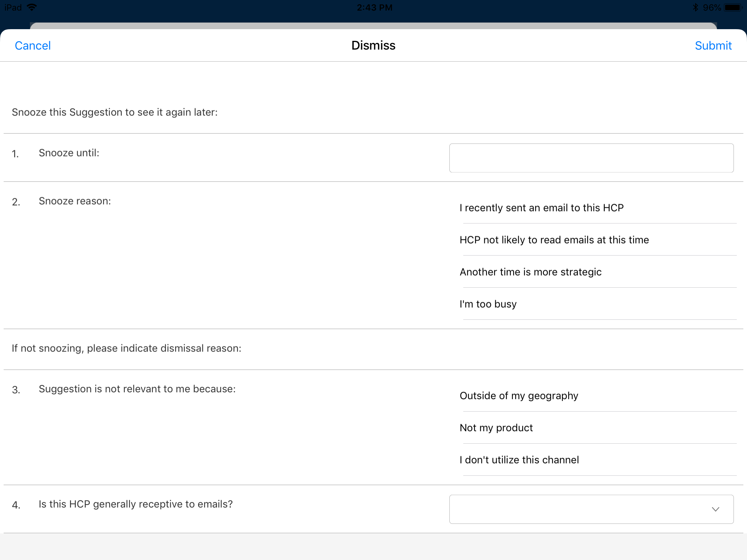Select 'Another time is more strategic'
The width and height of the screenshot is (747, 560).
point(530,272)
